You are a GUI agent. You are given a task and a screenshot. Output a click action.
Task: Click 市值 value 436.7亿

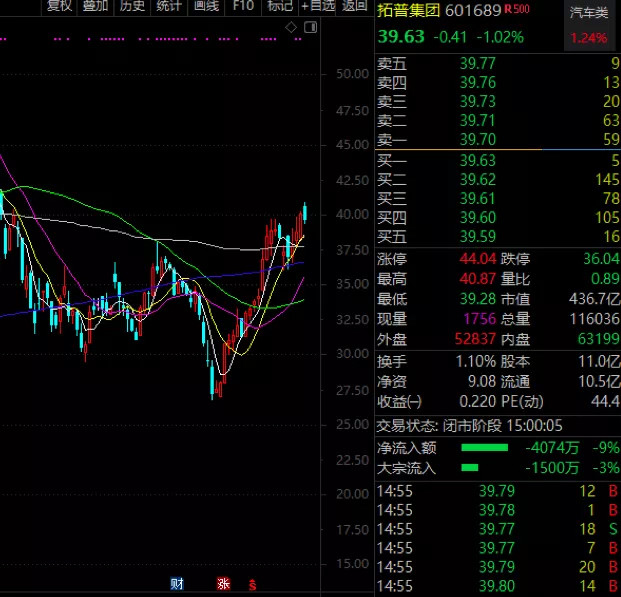595,299
